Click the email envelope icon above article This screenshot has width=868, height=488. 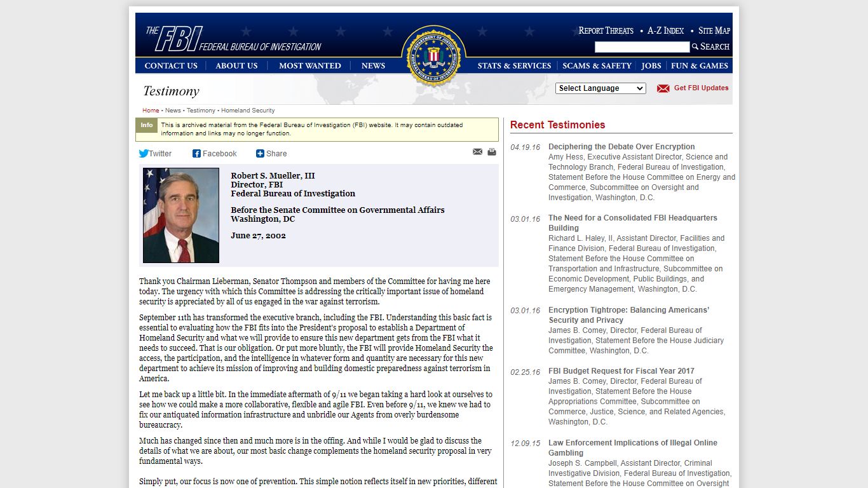coord(478,152)
